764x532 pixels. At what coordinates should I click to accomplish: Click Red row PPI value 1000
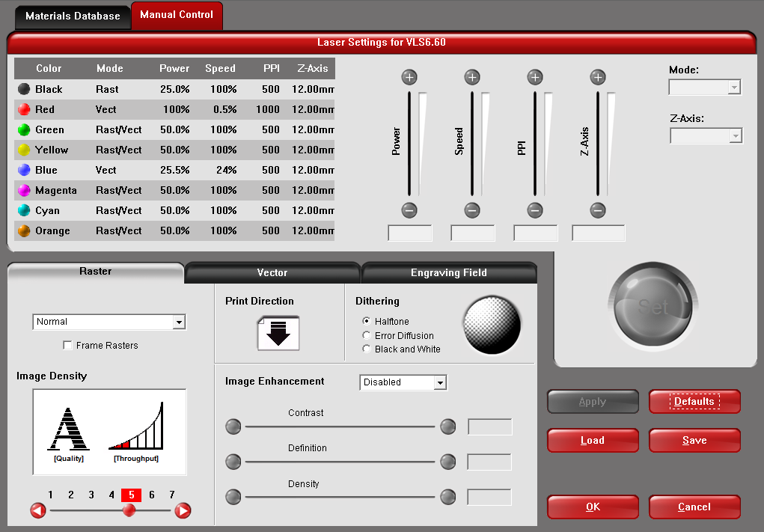click(267, 109)
